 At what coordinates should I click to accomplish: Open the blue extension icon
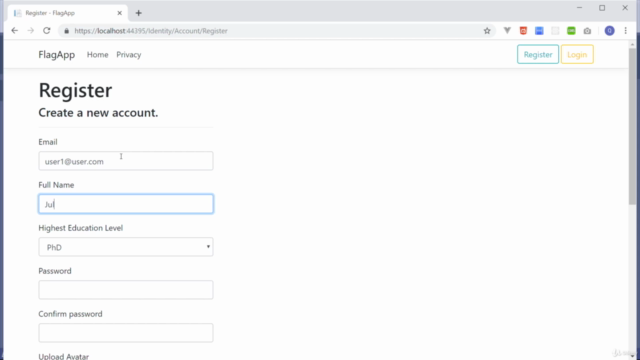coord(539,31)
